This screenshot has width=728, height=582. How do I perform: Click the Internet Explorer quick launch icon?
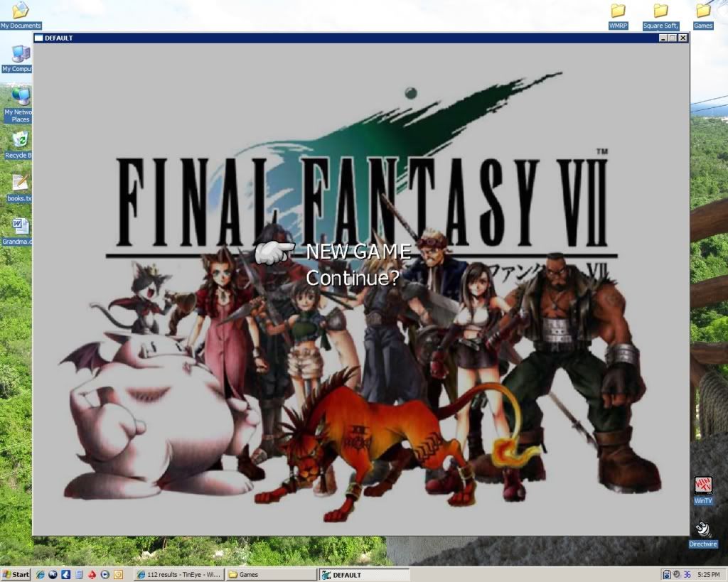click(41, 575)
